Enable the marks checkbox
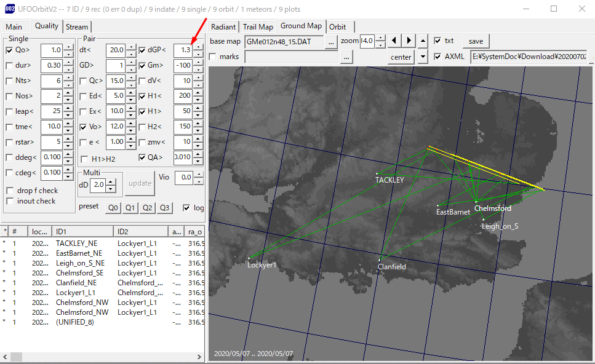The height and width of the screenshot is (364, 595). pyautogui.click(x=213, y=57)
